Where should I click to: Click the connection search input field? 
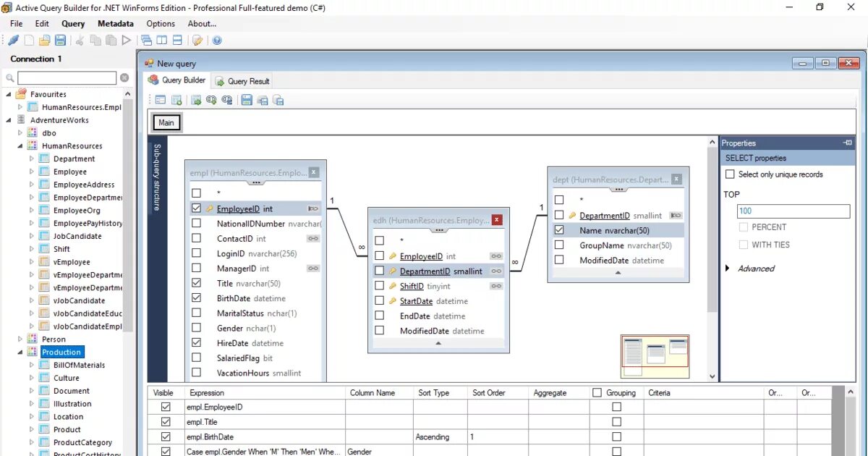point(67,77)
